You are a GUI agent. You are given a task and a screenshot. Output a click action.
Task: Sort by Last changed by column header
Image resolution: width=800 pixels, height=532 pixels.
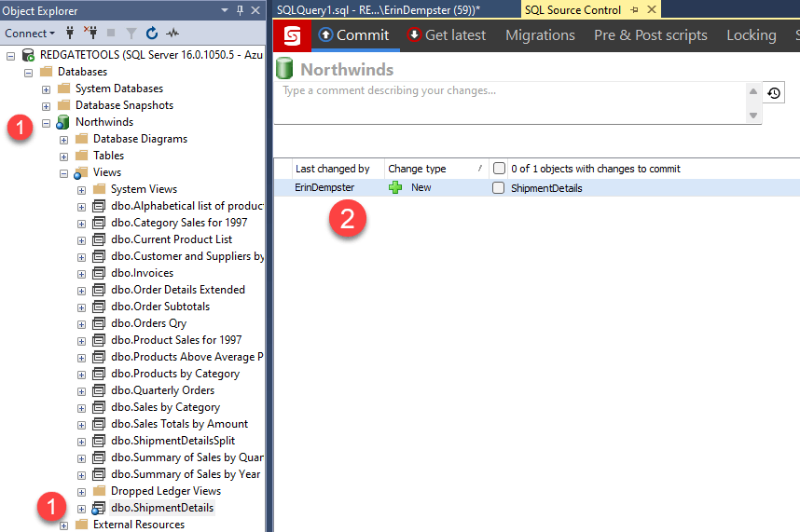(x=332, y=169)
